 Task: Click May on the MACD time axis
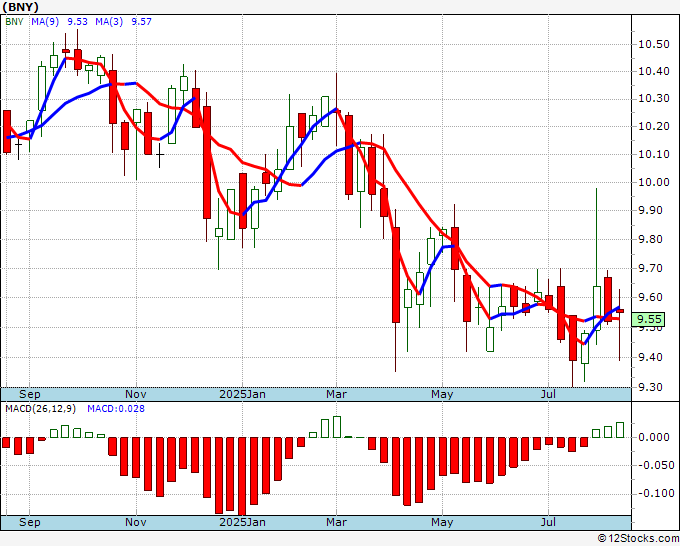pyautogui.click(x=442, y=522)
